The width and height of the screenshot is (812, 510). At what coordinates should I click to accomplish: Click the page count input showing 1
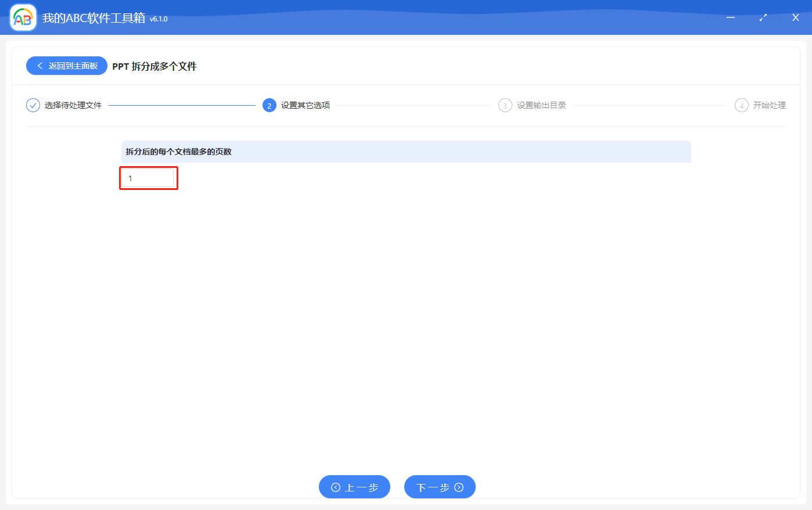coord(148,178)
